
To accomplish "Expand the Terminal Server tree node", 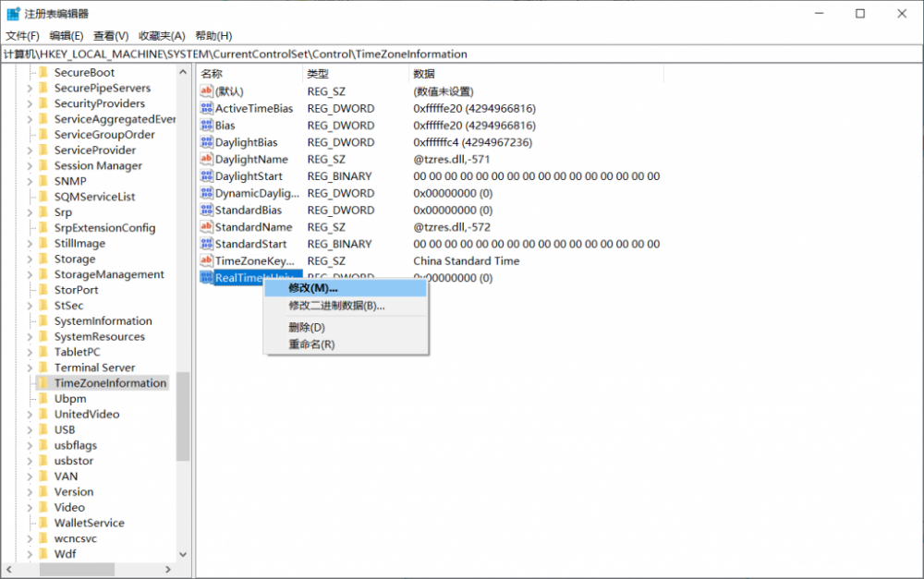I will click(30, 368).
